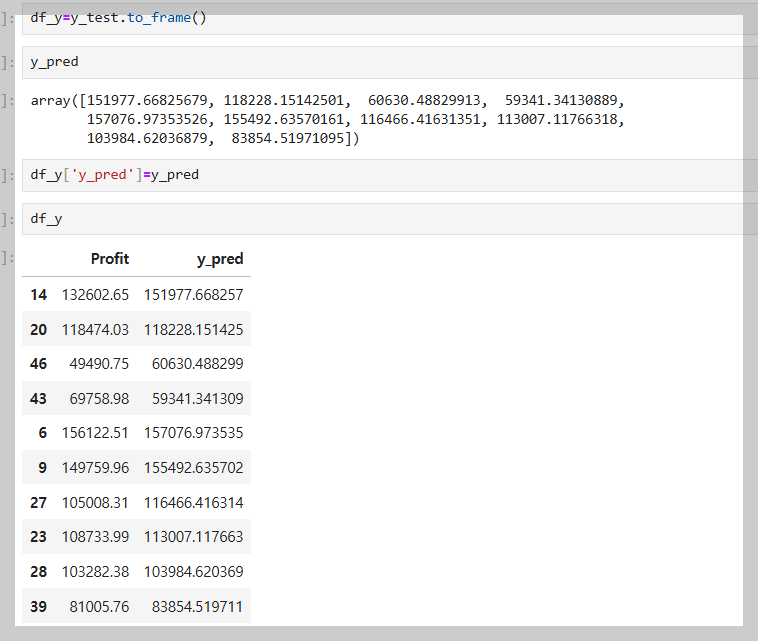
Task: Click Profit value 108733.99
Action: (x=95, y=537)
